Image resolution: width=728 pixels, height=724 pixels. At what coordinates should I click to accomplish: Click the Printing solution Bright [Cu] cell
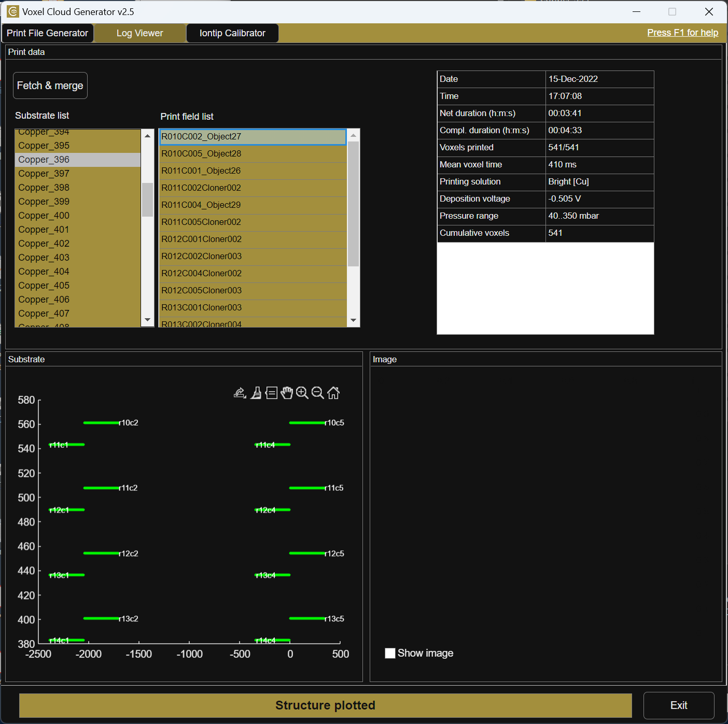(x=600, y=182)
